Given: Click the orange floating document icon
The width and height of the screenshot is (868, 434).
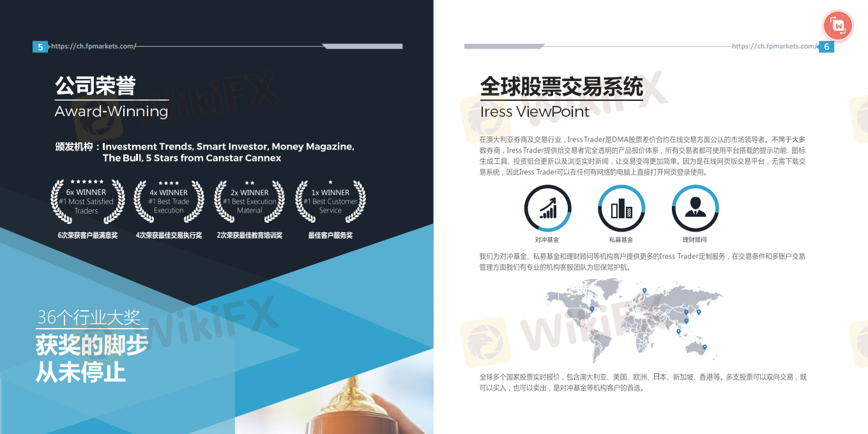Looking at the screenshot, I should (x=839, y=26).
